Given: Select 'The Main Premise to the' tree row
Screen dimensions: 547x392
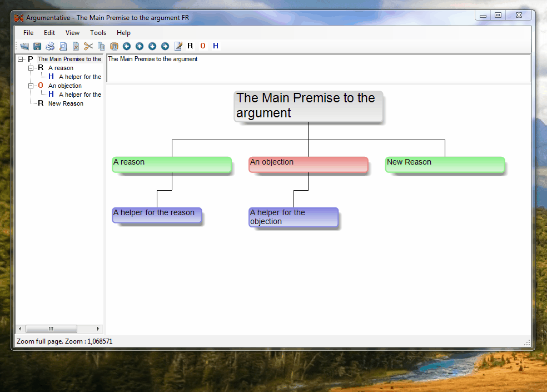Looking at the screenshot, I should pyautogui.click(x=69, y=59).
